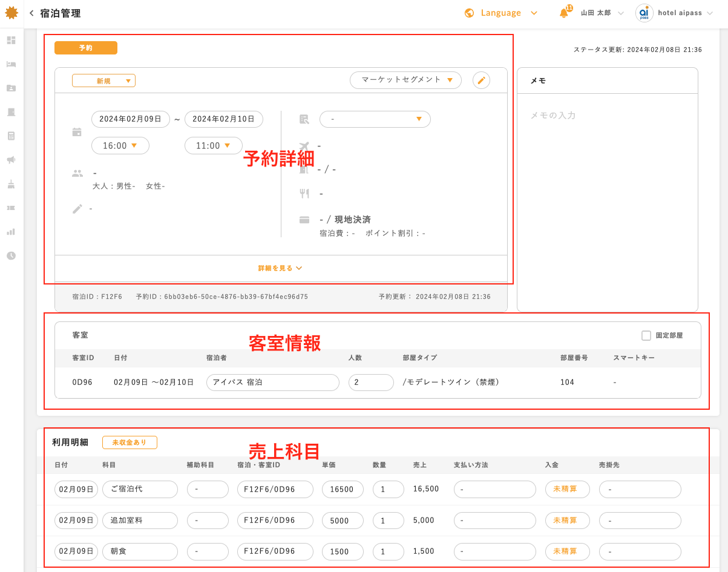
Task: Open the ticket coupon sidebar icon
Action: pos(11,208)
